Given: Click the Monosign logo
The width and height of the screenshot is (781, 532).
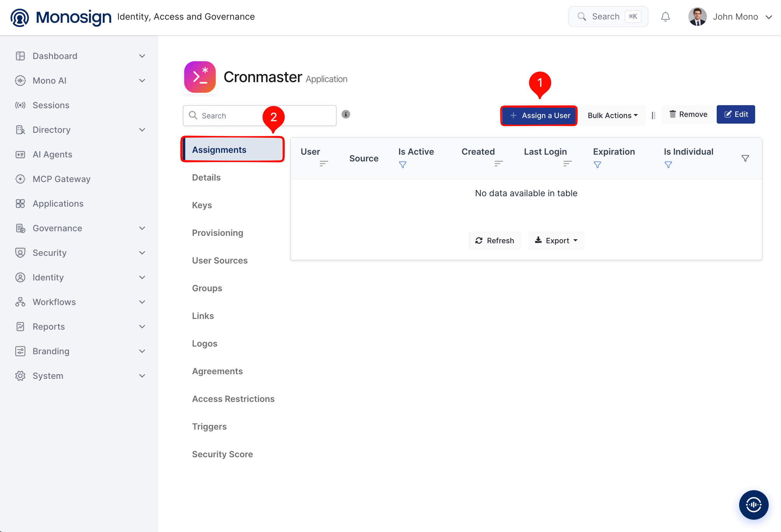Looking at the screenshot, I should 61,17.
